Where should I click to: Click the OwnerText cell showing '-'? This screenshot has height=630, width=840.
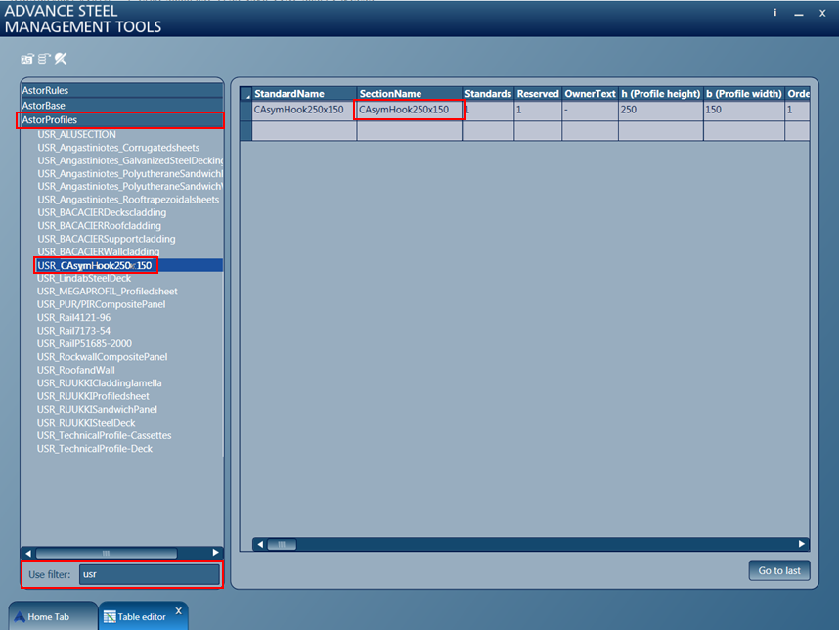(590, 110)
